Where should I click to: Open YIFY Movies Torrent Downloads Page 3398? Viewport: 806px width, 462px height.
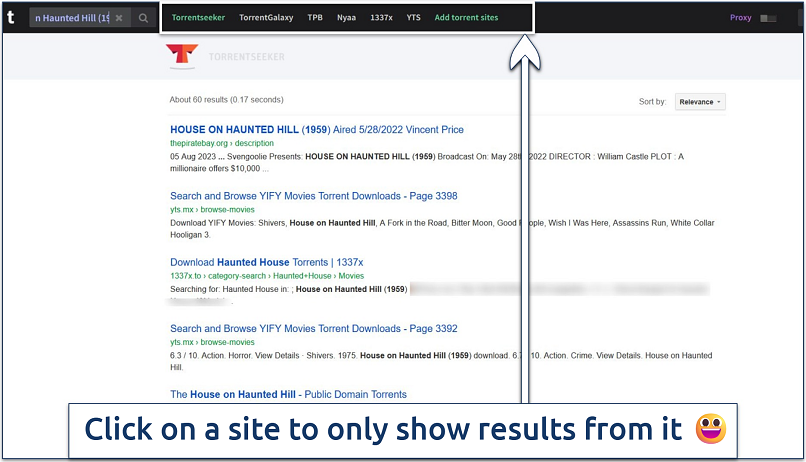313,196
